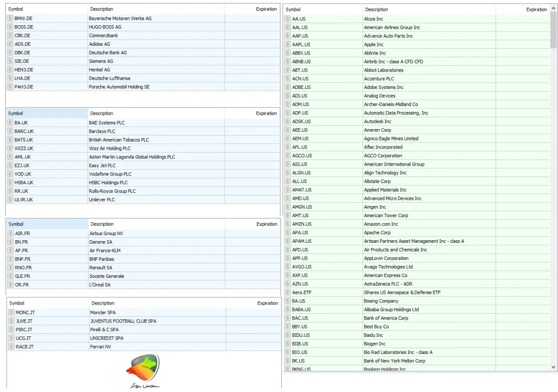Click the symbol icon beside JUVE.IT
Viewport: 558px width, 392px height.
click(11, 321)
